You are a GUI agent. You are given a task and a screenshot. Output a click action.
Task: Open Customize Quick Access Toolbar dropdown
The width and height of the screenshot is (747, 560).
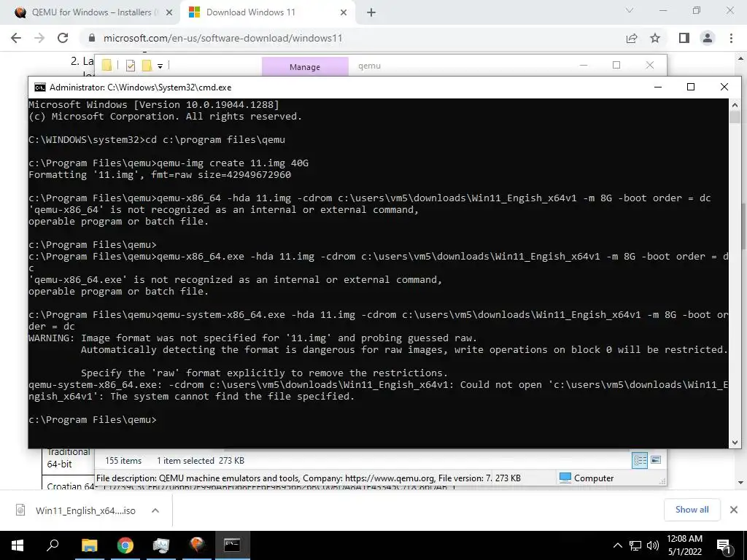[x=160, y=66]
